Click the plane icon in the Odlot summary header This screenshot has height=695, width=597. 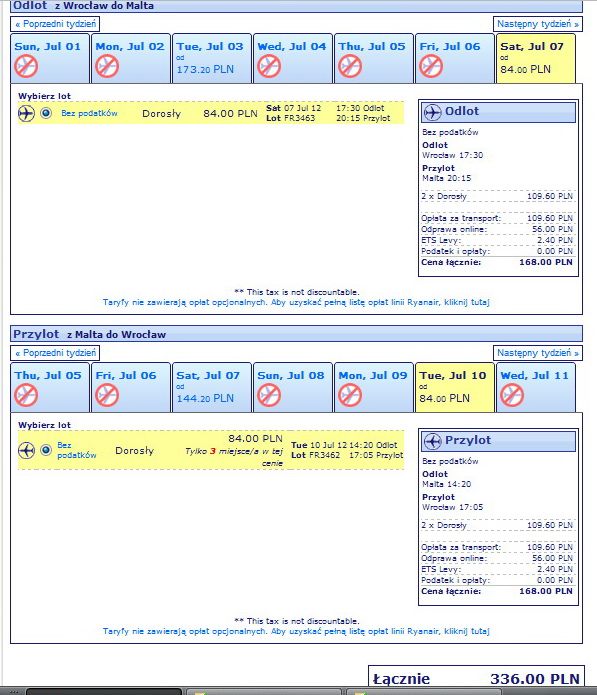[432, 112]
